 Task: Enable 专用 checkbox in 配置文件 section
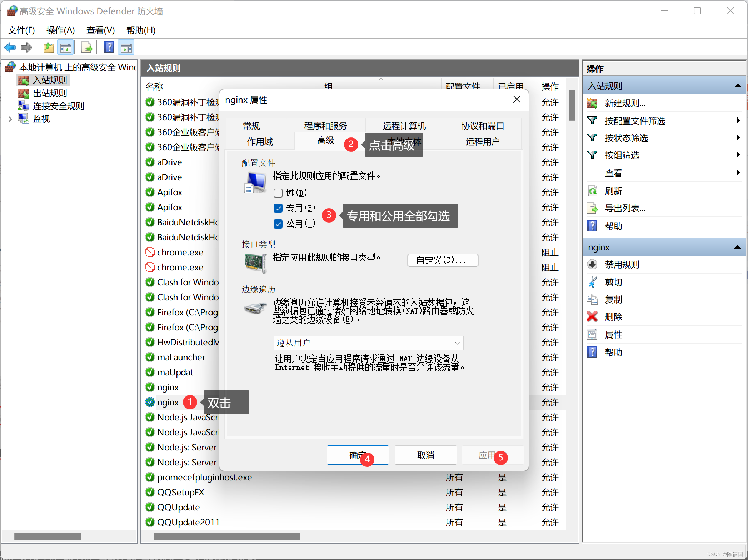pyautogui.click(x=279, y=207)
